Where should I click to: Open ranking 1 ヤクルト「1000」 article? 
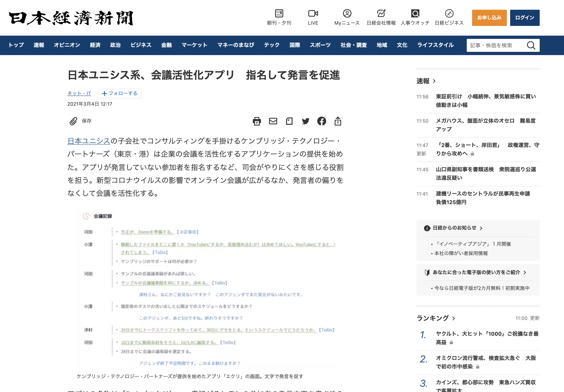point(487,338)
